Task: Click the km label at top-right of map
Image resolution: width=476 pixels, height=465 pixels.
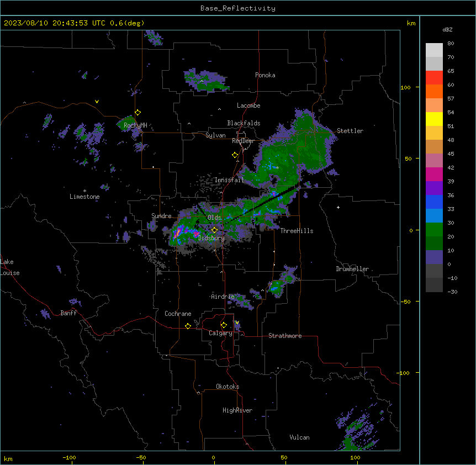Action: [x=411, y=23]
